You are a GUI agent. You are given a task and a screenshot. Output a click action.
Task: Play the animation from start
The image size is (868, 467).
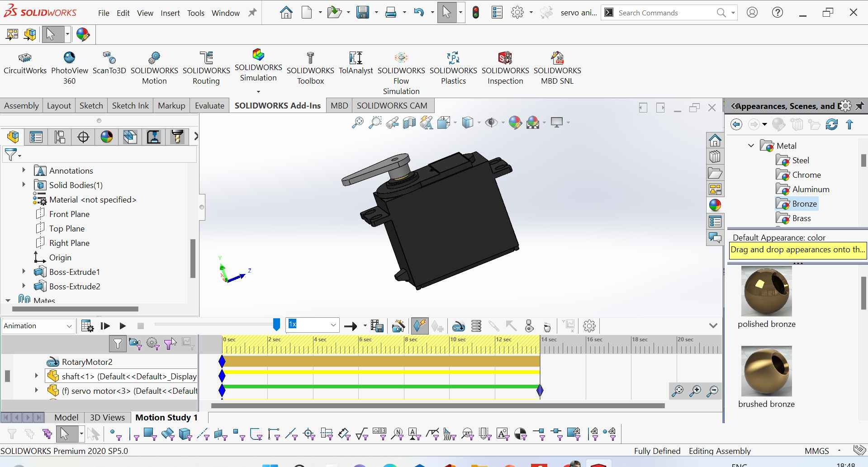pyautogui.click(x=105, y=326)
